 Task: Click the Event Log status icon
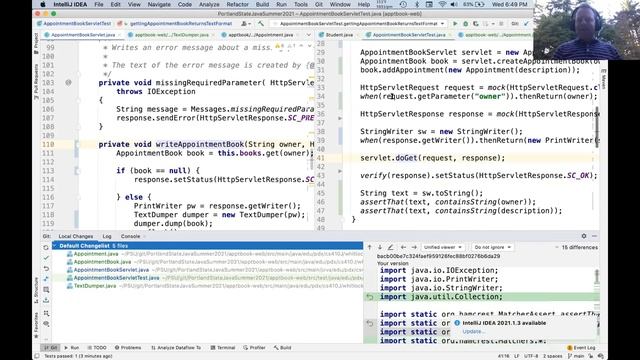tap(581, 348)
